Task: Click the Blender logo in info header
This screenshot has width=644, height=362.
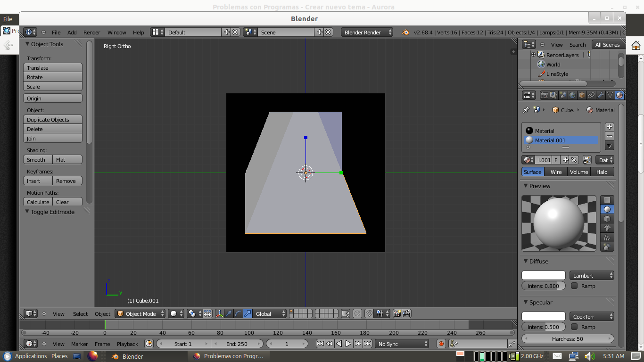Action: [x=405, y=32]
